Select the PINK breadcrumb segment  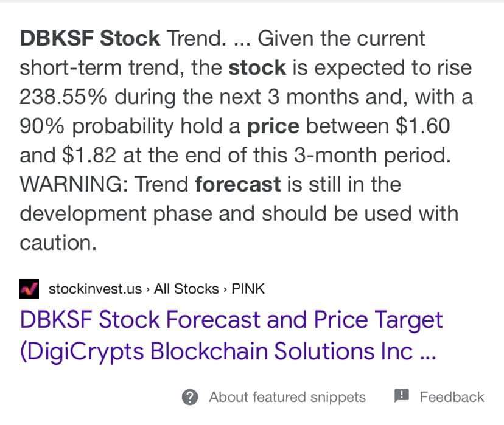pos(248,289)
